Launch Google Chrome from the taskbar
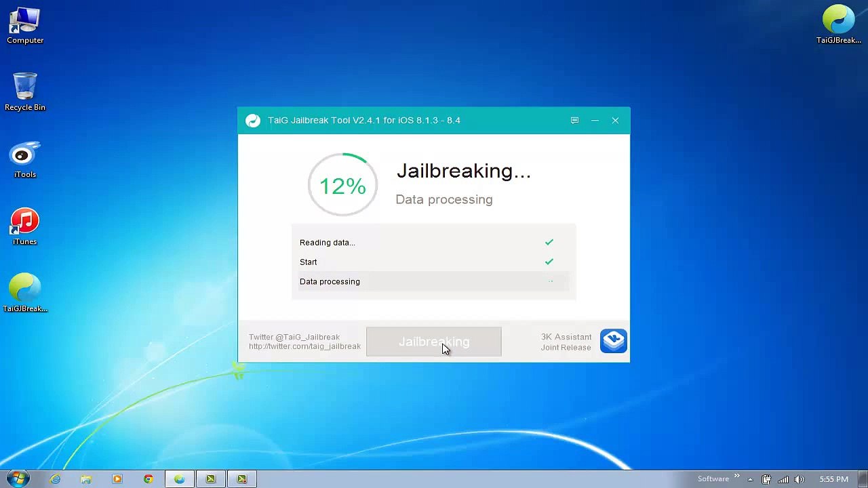Screen dimensions: 868x488 point(149,479)
